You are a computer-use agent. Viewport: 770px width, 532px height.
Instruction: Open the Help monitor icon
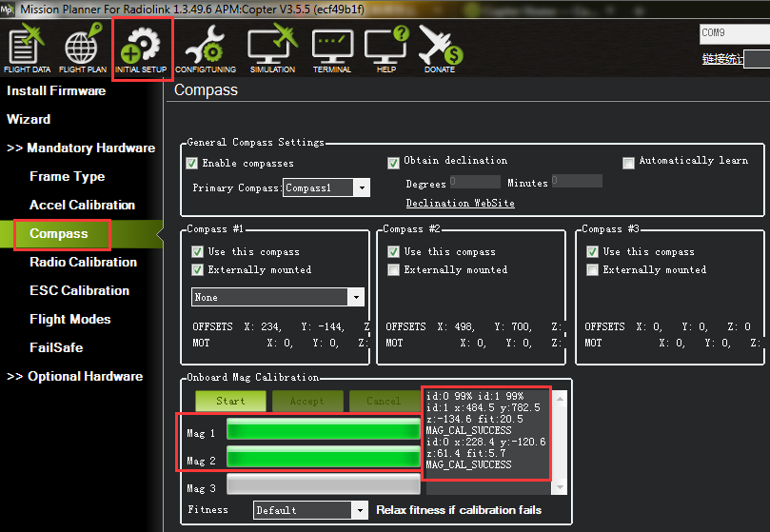click(386, 48)
